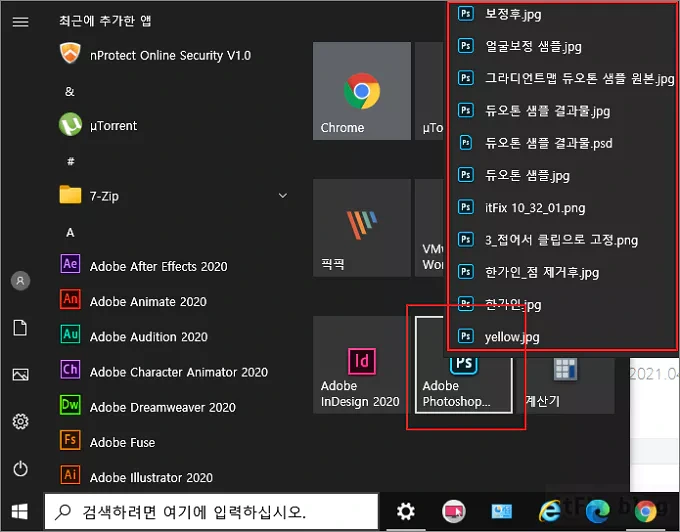This screenshot has height=532, width=680.
Task: Jump to the A letter section
Action: (x=70, y=232)
